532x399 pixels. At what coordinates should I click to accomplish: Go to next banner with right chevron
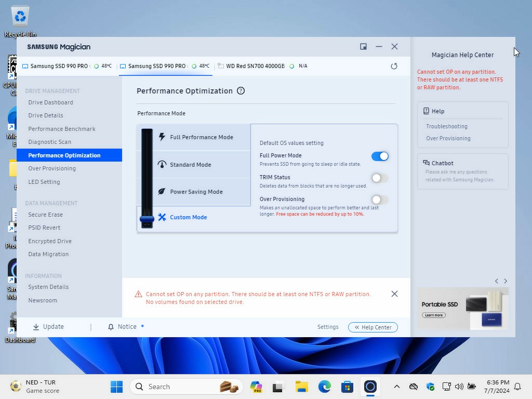click(x=506, y=281)
